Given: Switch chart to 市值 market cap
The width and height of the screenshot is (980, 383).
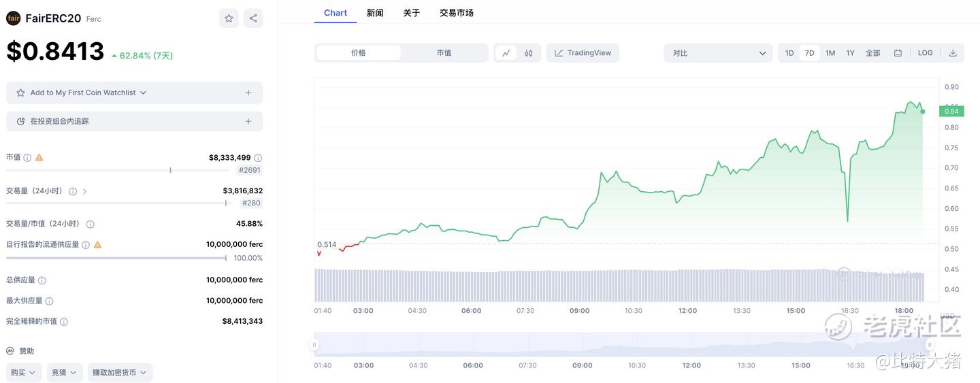Looking at the screenshot, I should [x=444, y=53].
